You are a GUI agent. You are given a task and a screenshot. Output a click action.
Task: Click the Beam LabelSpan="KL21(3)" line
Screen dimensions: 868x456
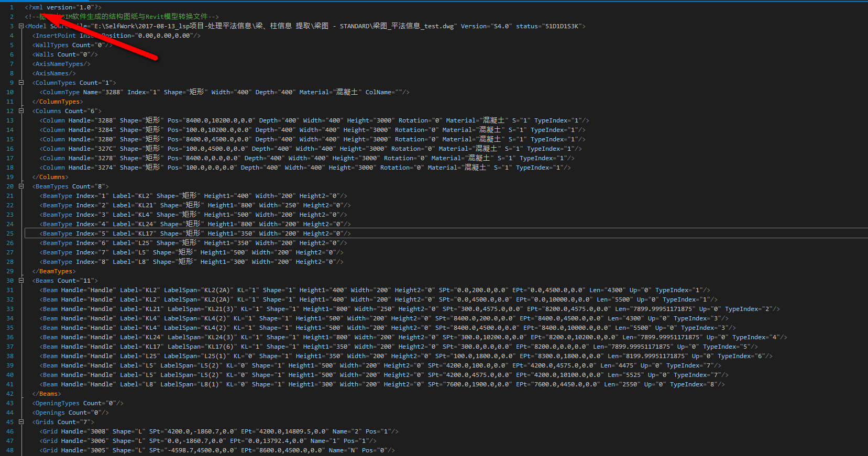click(410, 309)
